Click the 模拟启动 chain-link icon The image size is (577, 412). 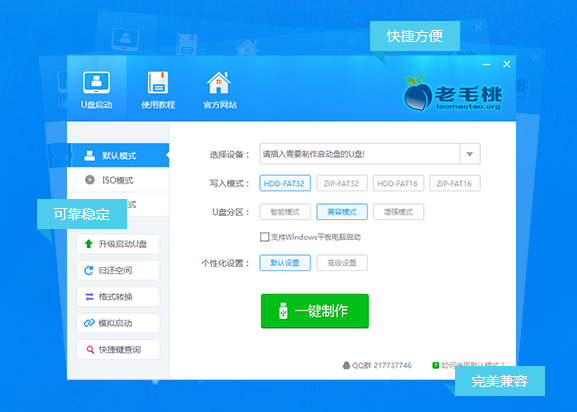click(x=89, y=323)
